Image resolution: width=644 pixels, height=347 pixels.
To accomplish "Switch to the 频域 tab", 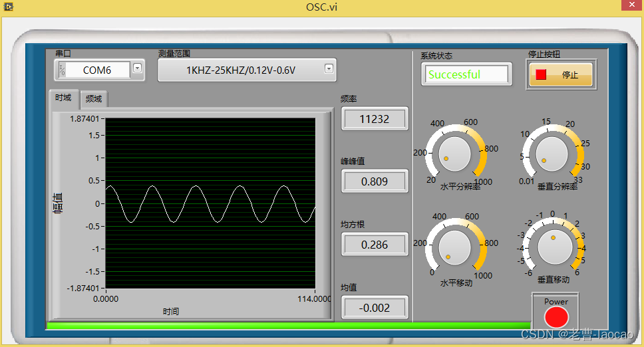I will [94, 99].
